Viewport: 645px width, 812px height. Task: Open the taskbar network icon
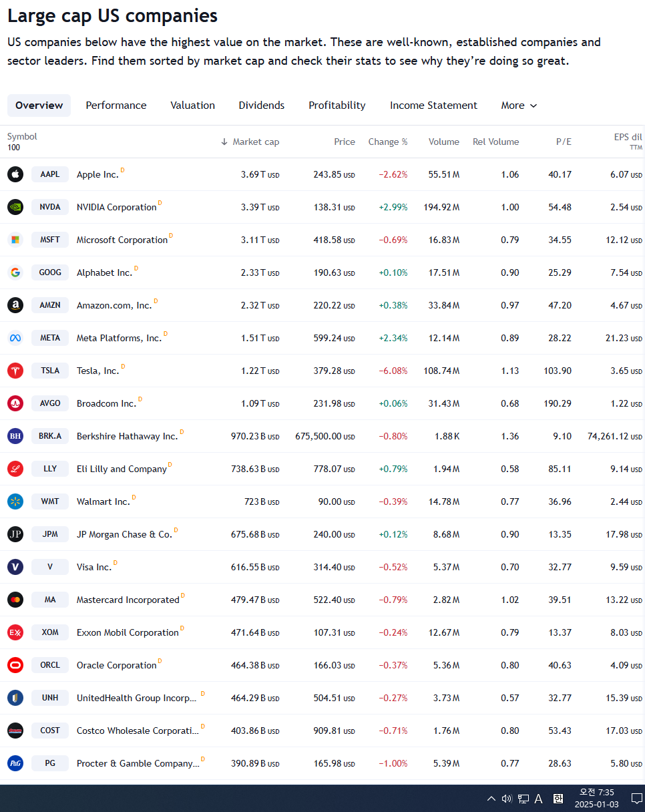(523, 799)
